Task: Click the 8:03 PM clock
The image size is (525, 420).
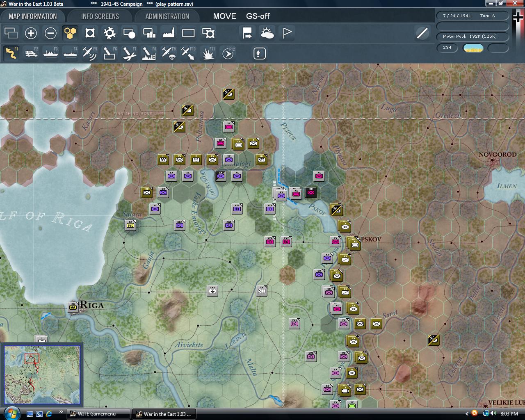Action: coord(509,414)
